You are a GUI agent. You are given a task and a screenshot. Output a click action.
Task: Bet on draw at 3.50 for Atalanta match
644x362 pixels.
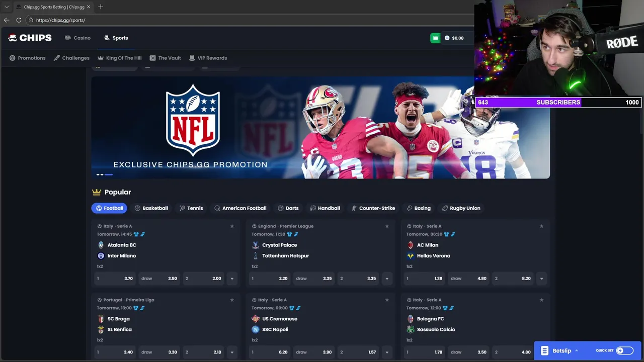159,279
